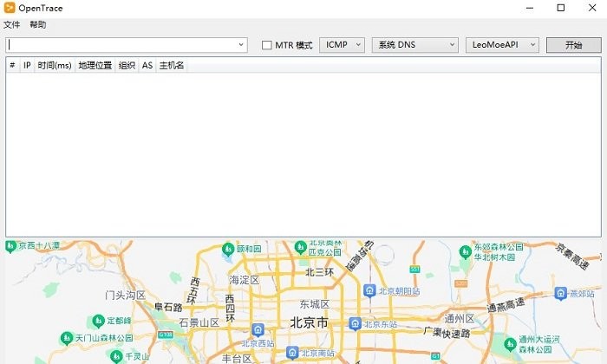Viewport: 607px width, 364px height.
Task: Click the 地理位置 column header
Action: (95, 65)
